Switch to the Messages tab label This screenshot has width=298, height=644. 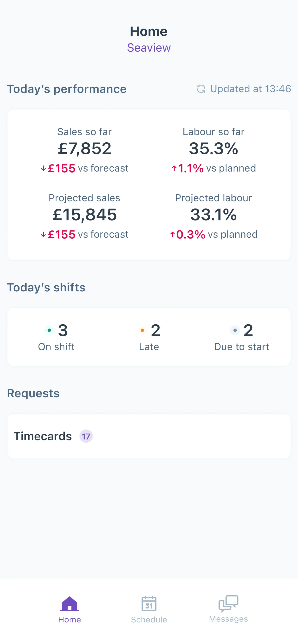228,619
